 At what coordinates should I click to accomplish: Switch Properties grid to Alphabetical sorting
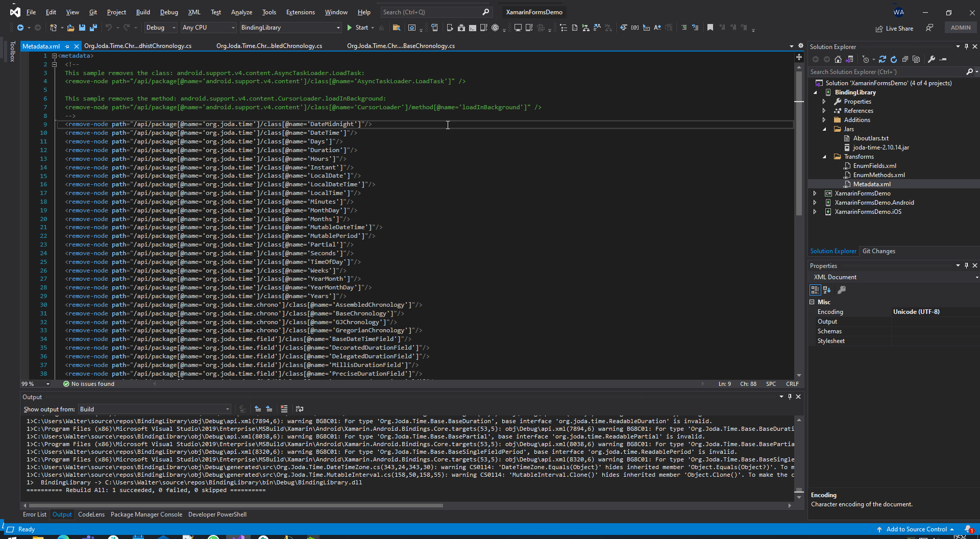tap(827, 290)
